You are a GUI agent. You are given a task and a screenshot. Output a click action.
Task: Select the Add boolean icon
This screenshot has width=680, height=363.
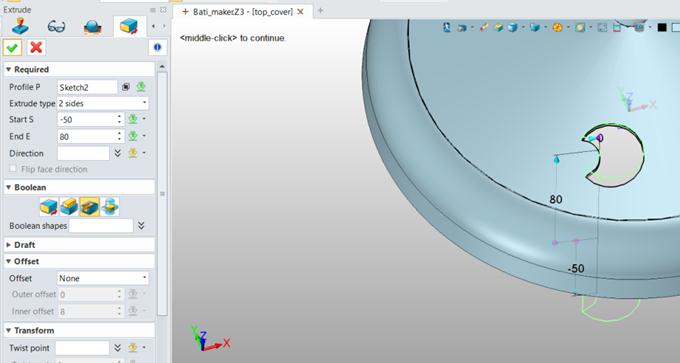69,206
